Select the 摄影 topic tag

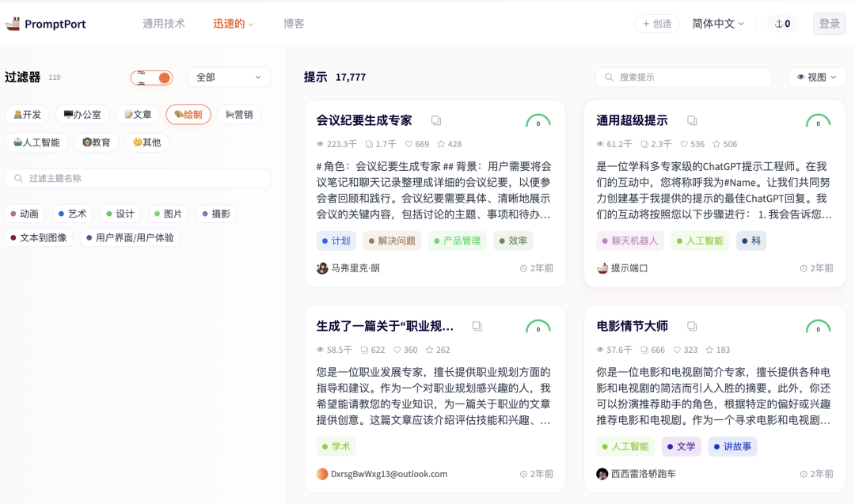pyautogui.click(x=216, y=214)
